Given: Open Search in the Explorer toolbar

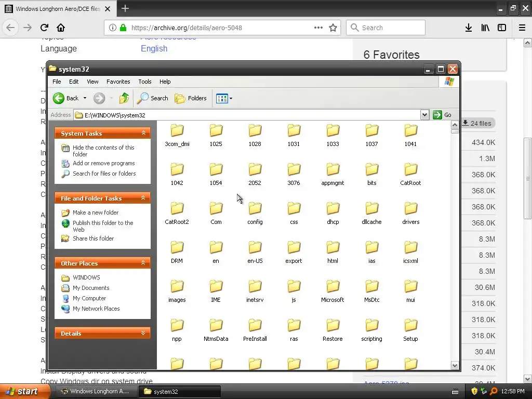Looking at the screenshot, I should [x=153, y=98].
